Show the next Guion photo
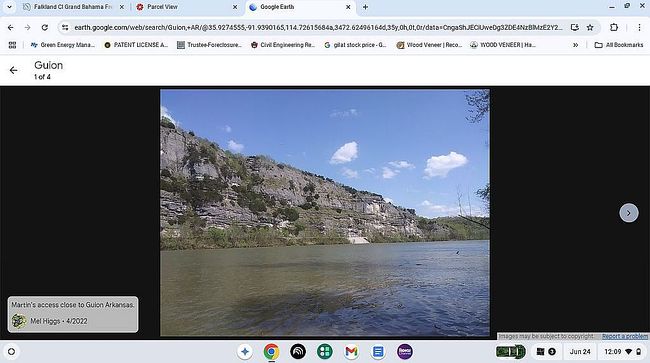Viewport: 650px width, 363px height. (x=628, y=213)
